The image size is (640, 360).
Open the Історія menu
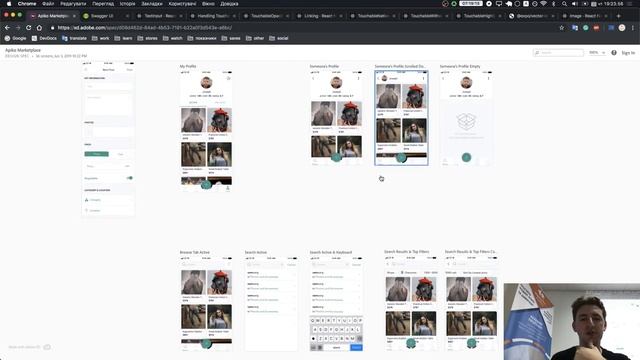127,4
